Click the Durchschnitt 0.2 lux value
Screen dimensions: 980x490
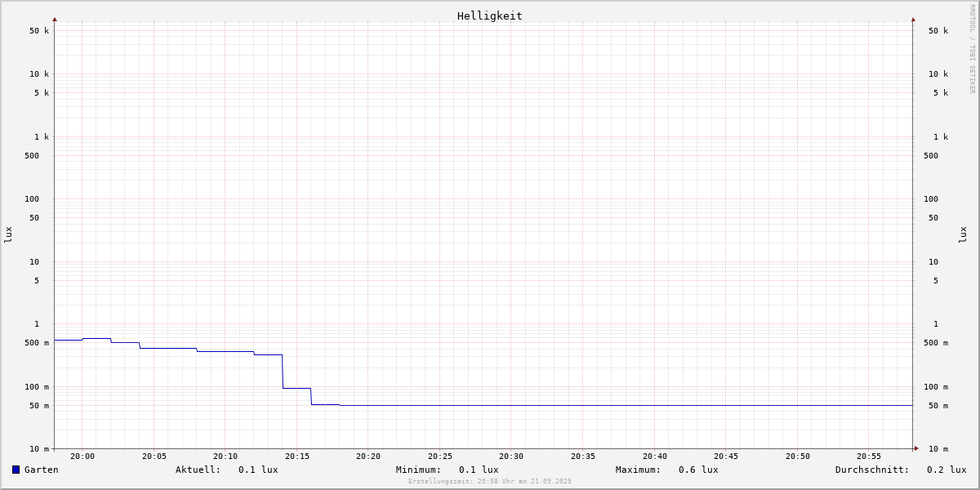tap(947, 470)
